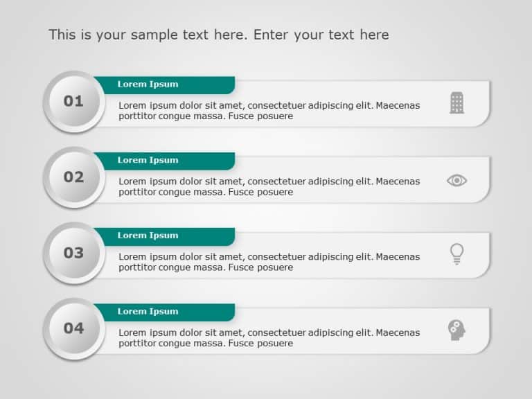Select the lightbulb icon in row 03
The height and width of the screenshot is (399, 532).
pos(456,254)
